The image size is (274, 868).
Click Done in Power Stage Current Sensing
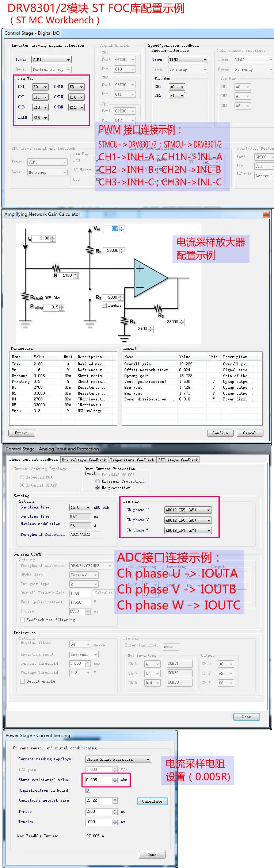point(152,855)
